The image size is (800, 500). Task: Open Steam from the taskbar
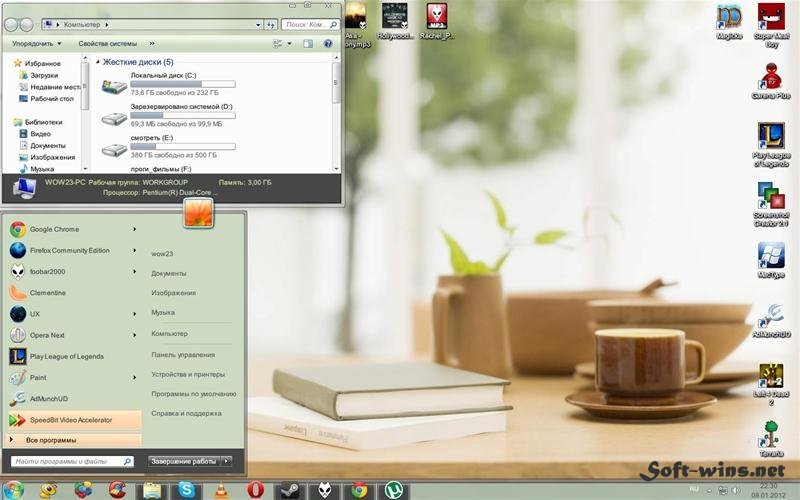click(290, 490)
